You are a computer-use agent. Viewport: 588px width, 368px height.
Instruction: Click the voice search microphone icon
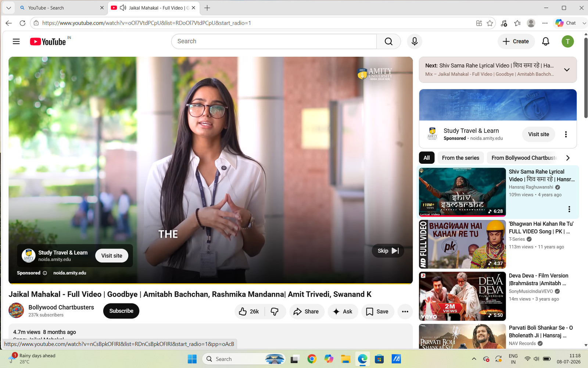(415, 42)
